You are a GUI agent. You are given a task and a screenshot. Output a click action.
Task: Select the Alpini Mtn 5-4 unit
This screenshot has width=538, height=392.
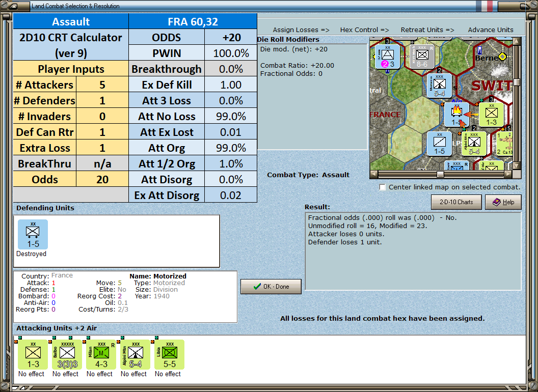(x=135, y=355)
